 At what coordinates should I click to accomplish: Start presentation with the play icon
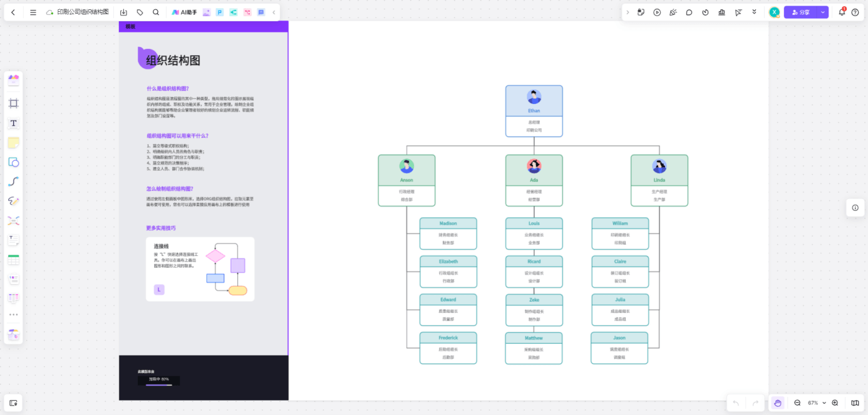[657, 12]
